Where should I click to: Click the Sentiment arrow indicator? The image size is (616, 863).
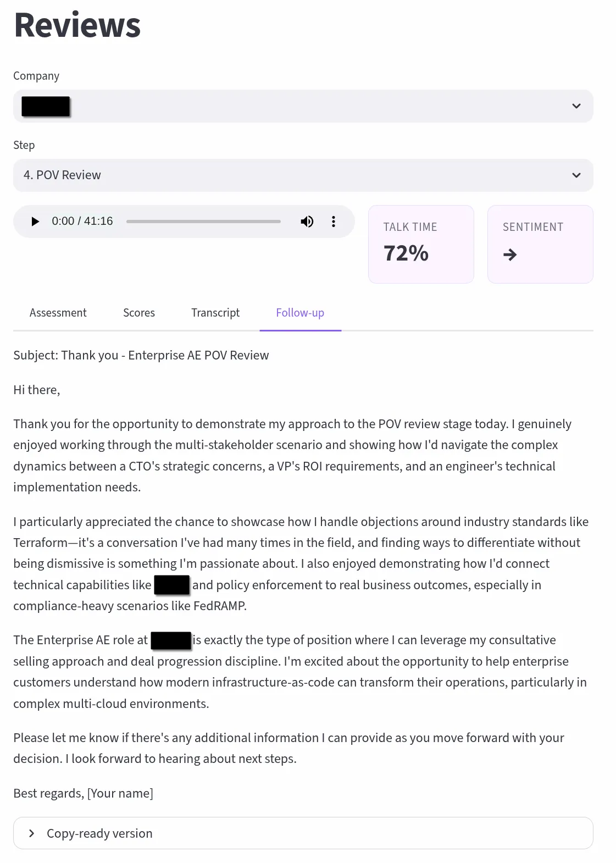point(510,255)
